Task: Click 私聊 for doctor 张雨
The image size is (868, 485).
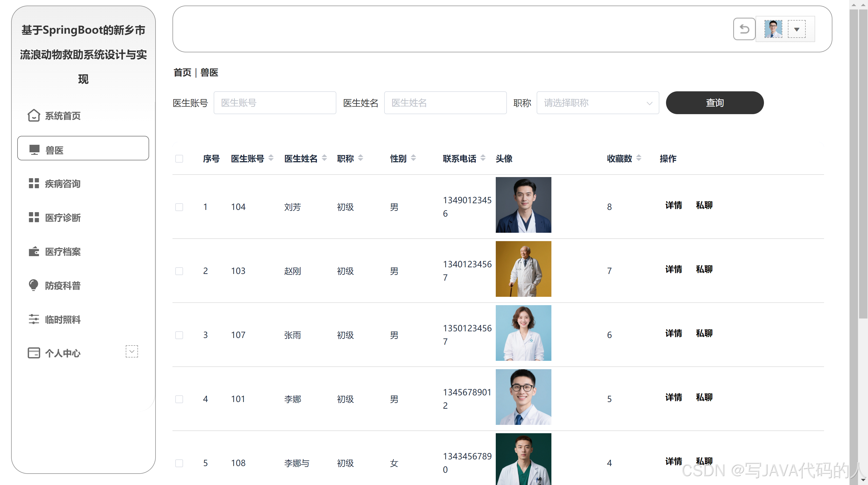Action: [704, 333]
